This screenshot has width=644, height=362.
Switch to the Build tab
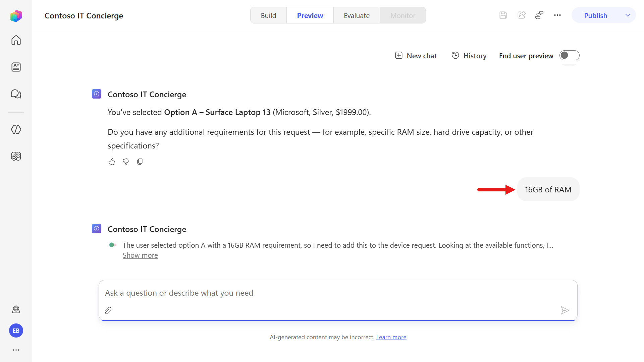pos(268,15)
